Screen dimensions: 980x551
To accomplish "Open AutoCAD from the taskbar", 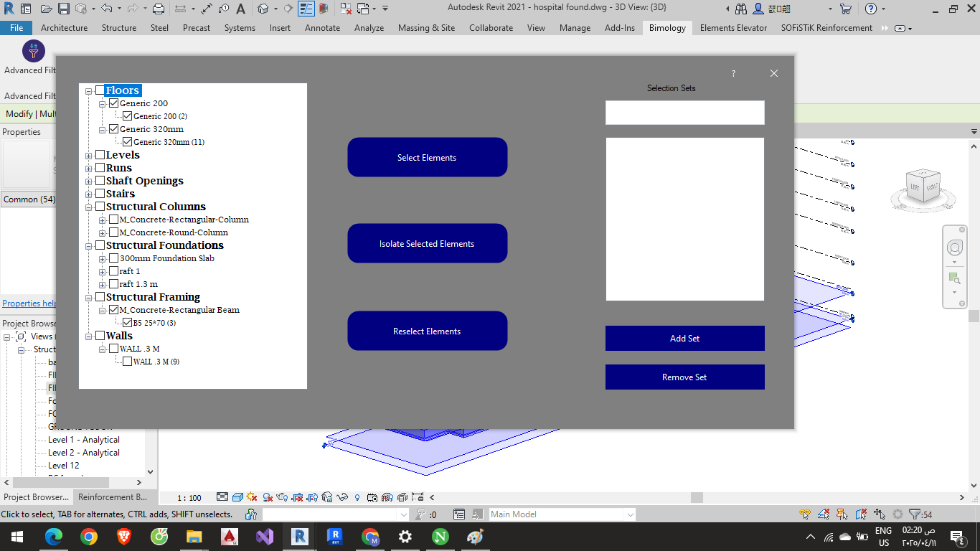I will tap(230, 537).
